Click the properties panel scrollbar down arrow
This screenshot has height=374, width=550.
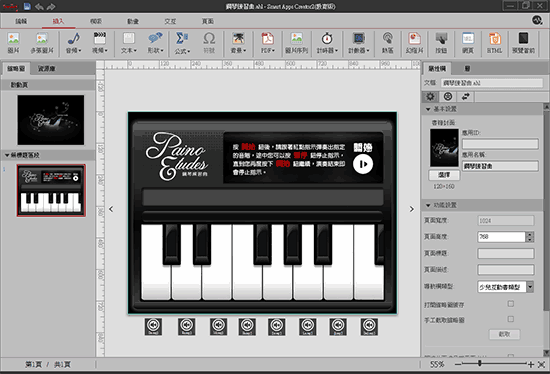(x=546, y=353)
